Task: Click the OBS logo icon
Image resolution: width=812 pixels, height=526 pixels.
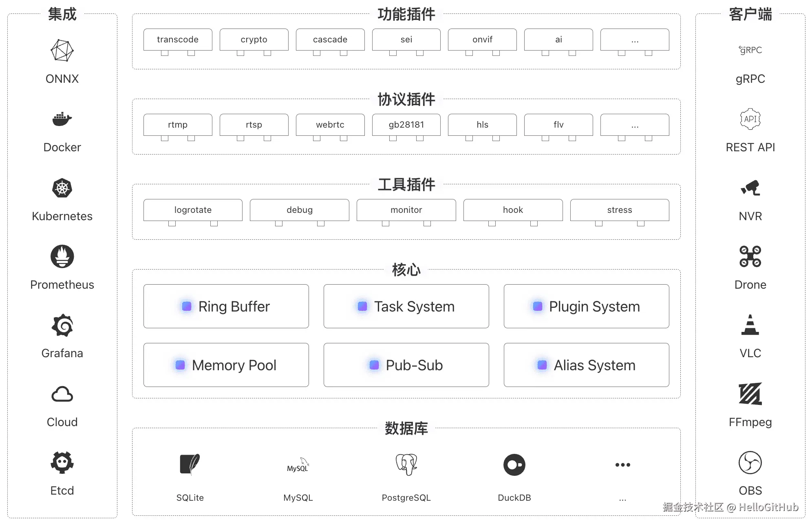Action: (x=750, y=462)
